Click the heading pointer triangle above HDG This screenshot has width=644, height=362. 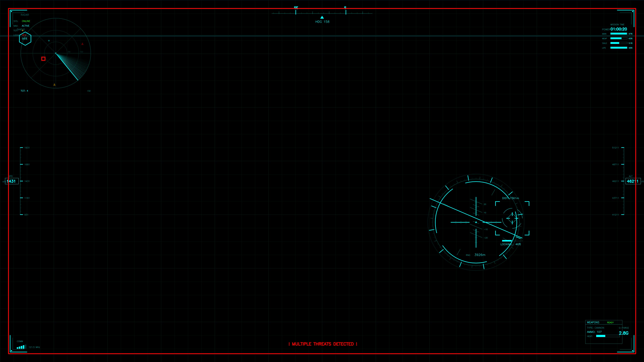tap(322, 17)
